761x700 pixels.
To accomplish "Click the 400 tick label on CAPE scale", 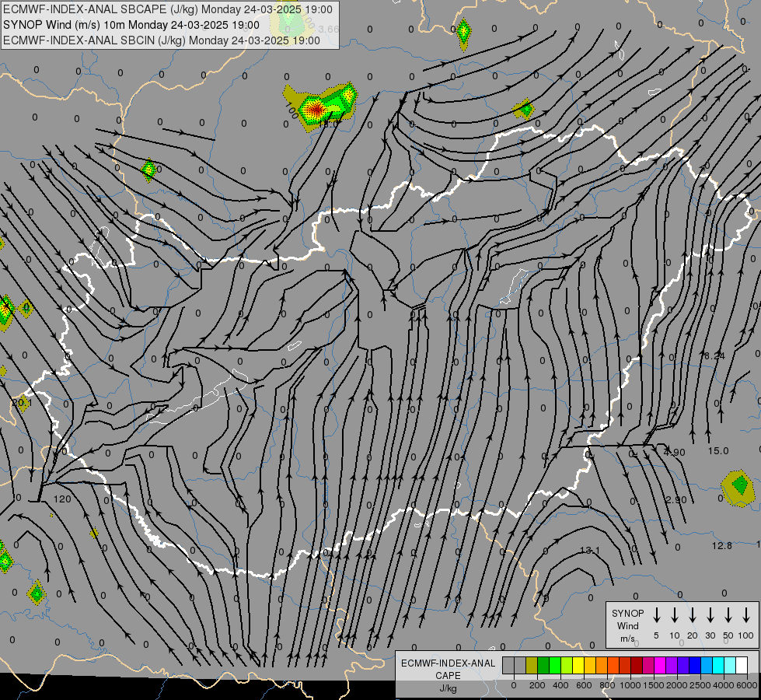I will click(x=560, y=685).
